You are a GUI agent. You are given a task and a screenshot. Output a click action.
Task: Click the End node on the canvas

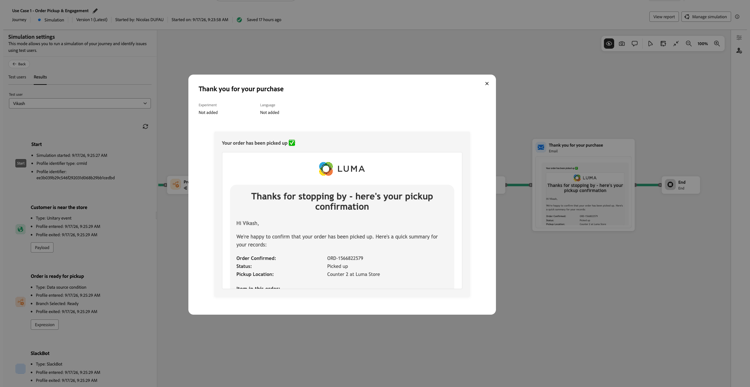[681, 185]
